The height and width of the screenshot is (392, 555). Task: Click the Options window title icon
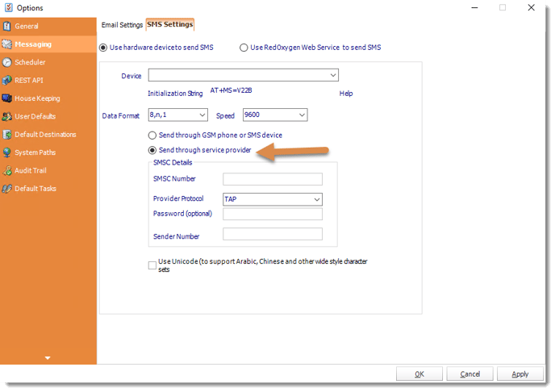coord(9,7)
